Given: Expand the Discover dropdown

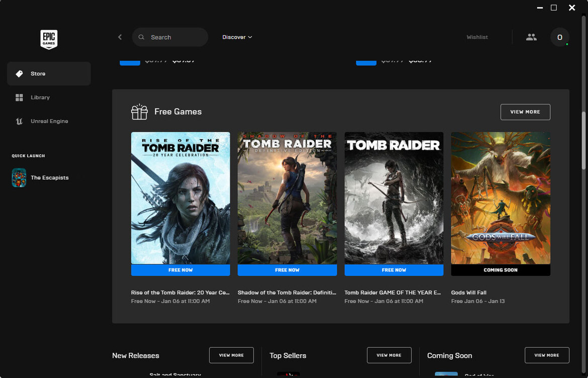Looking at the screenshot, I should point(237,37).
